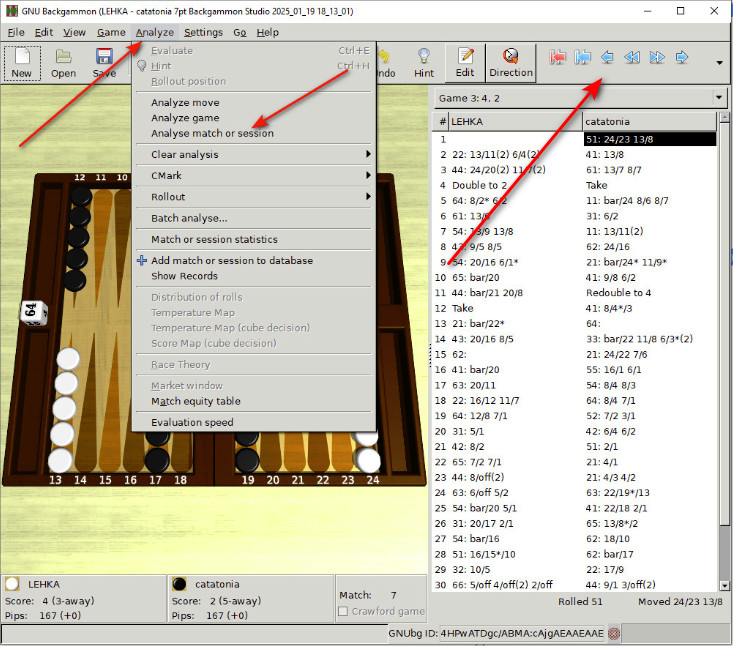733x646 pixels.
Task: Close the open Analyze menu
Action: coord(155,32)
